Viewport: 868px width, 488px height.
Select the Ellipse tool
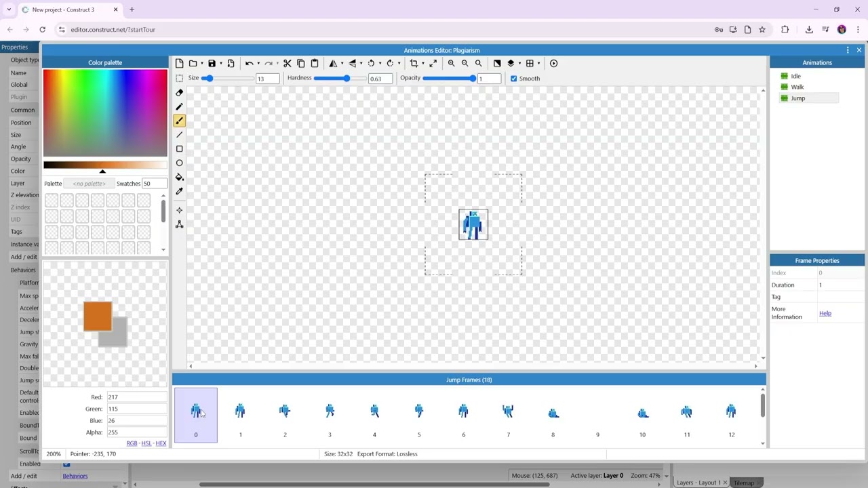coord(179,163)
